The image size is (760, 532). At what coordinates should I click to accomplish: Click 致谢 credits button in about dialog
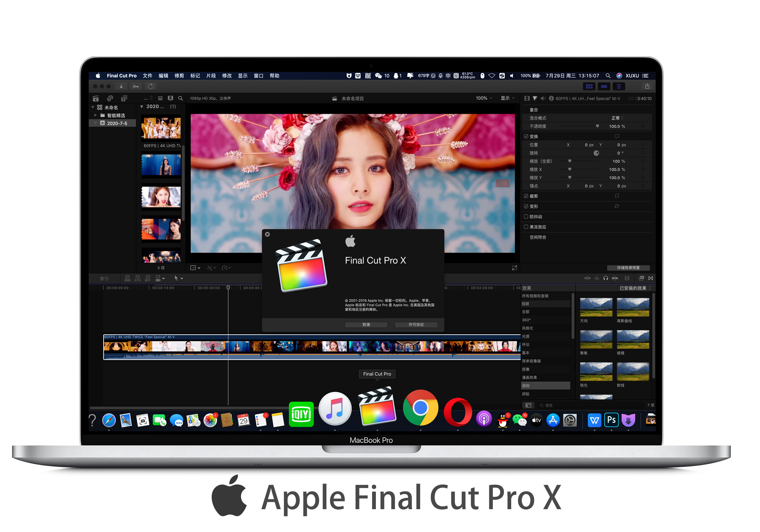(367, 324)
